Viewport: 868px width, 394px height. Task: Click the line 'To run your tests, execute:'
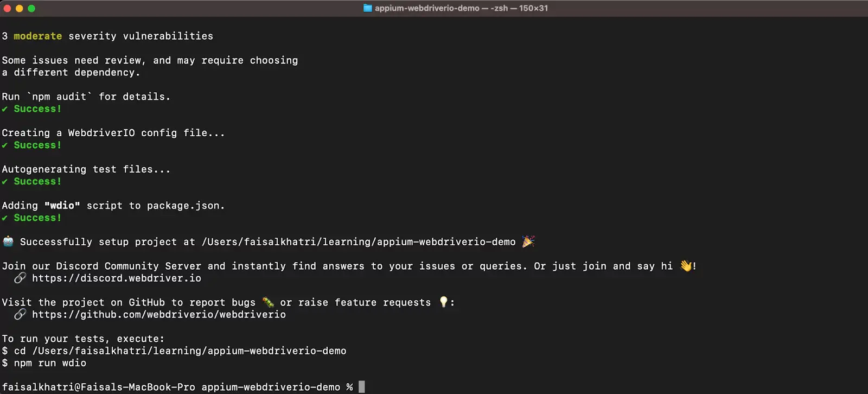[83, 339]
